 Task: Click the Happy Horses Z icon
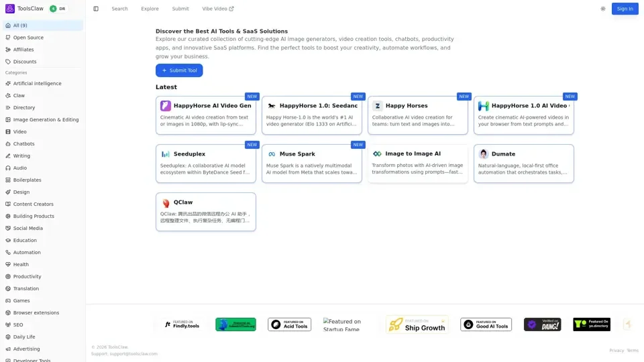coord(378,106)
